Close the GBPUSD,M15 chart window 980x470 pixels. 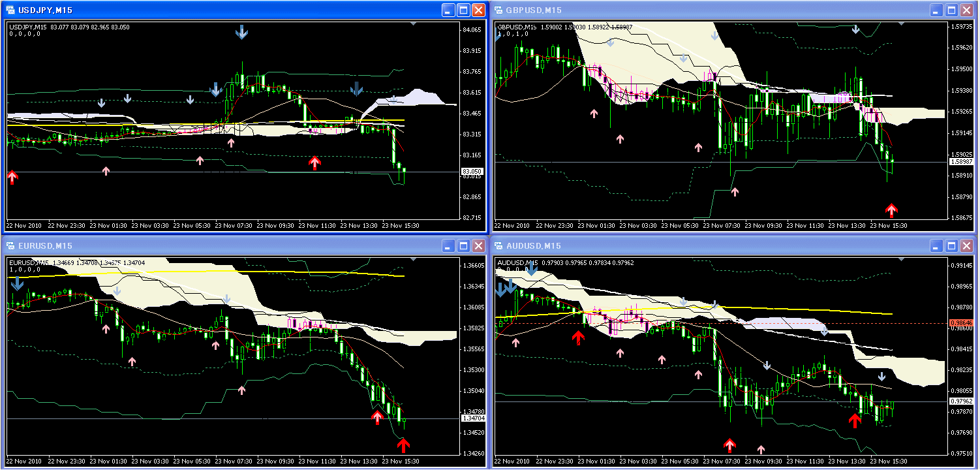[966, 10]
